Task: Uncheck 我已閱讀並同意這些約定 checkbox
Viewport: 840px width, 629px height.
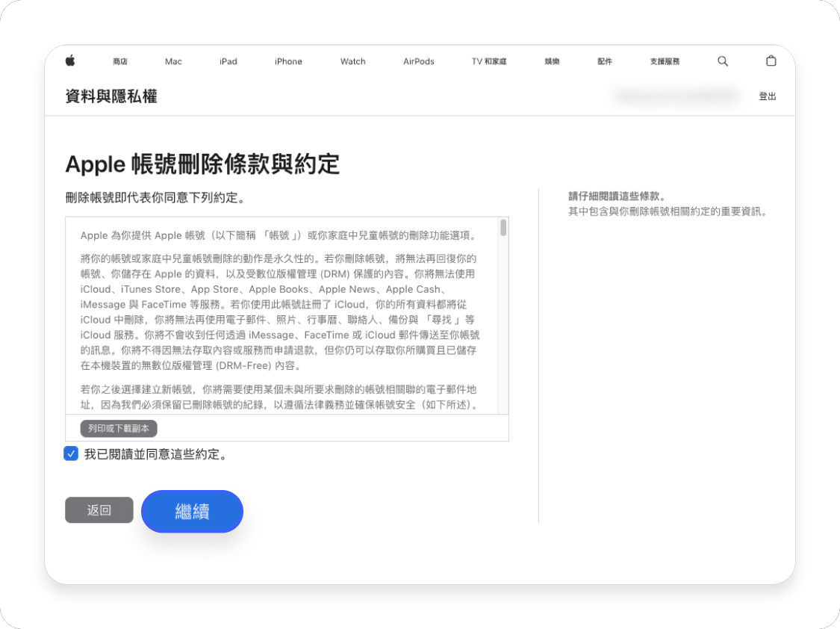Action: click(71, 453)
